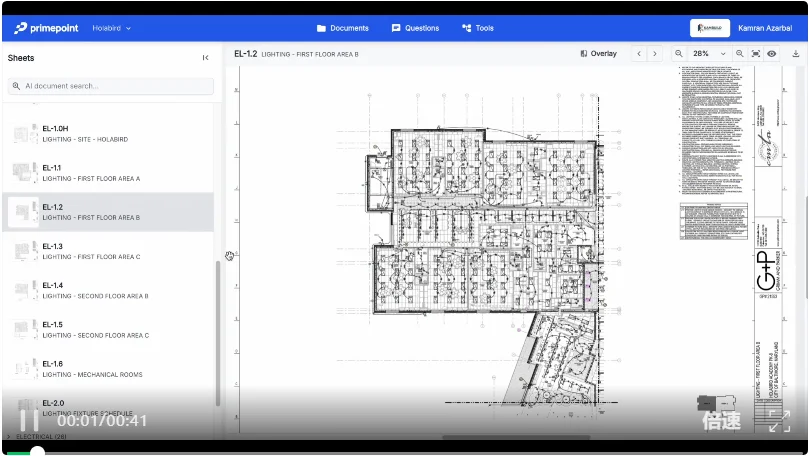
Task: Open the Tools menu
Action: 478,28
